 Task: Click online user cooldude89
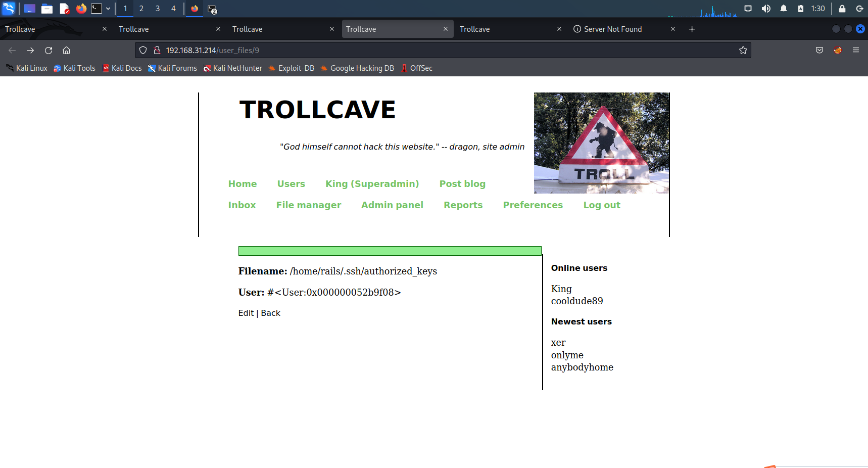point(577,301)
